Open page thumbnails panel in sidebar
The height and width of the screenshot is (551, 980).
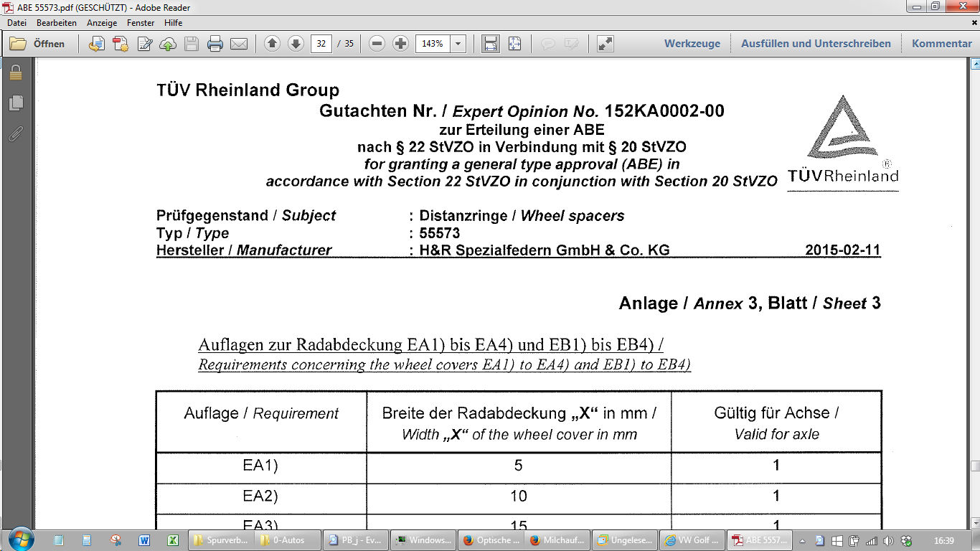[16, 103]
